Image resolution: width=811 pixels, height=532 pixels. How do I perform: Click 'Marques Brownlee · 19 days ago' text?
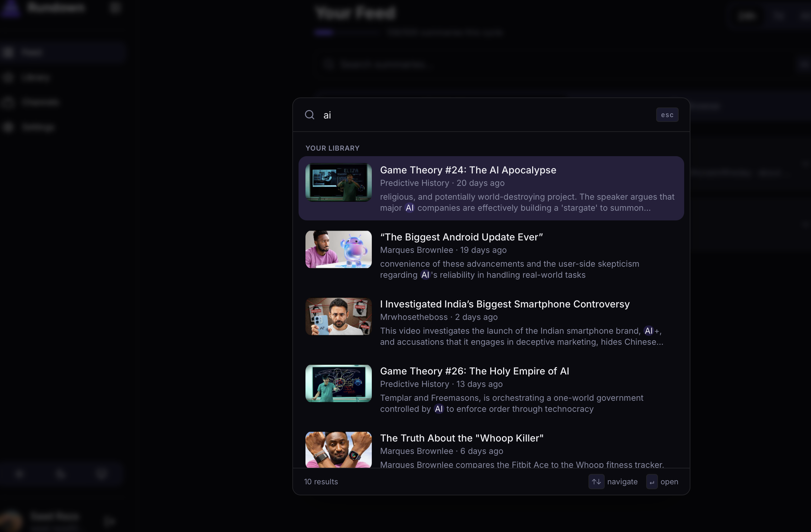(443, 250)
